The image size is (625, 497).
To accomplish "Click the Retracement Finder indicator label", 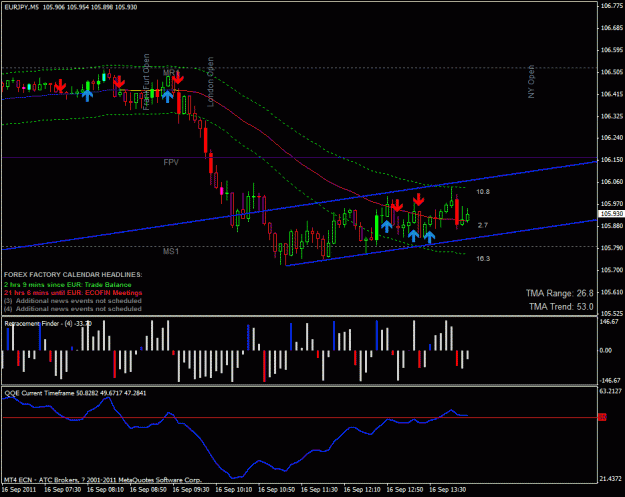I will [48, 323].
